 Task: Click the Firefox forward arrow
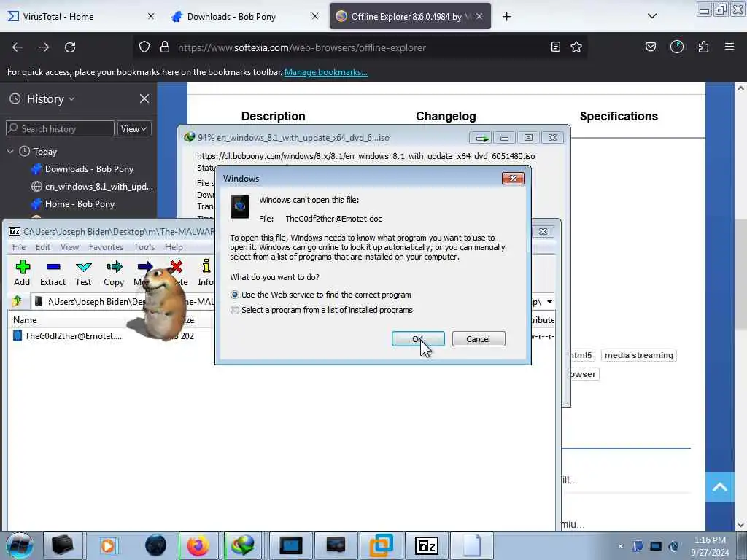coord(44,47)
